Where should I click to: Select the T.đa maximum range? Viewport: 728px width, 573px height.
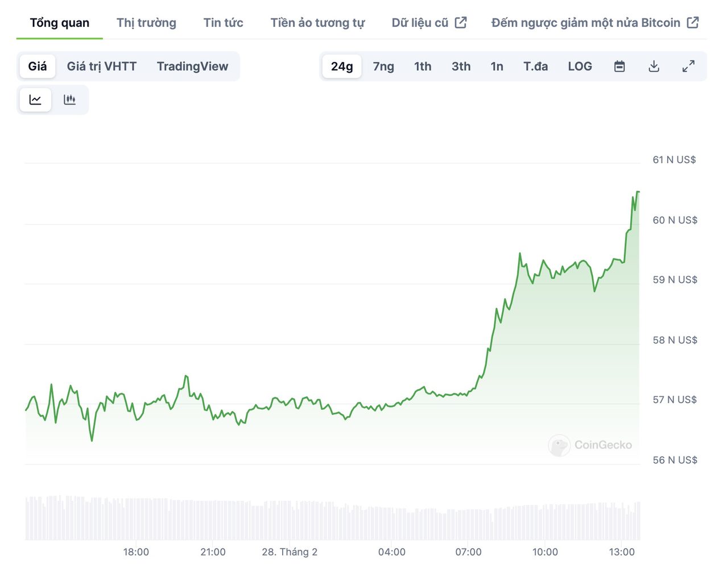pos(536,67)
